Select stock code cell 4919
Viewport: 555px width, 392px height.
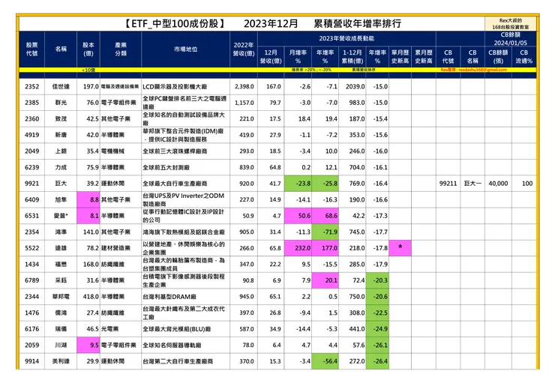click(x=31, y=135)
